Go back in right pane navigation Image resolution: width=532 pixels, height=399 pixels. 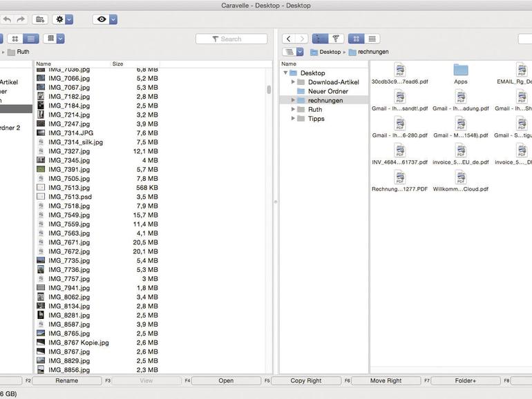[289, 39]
